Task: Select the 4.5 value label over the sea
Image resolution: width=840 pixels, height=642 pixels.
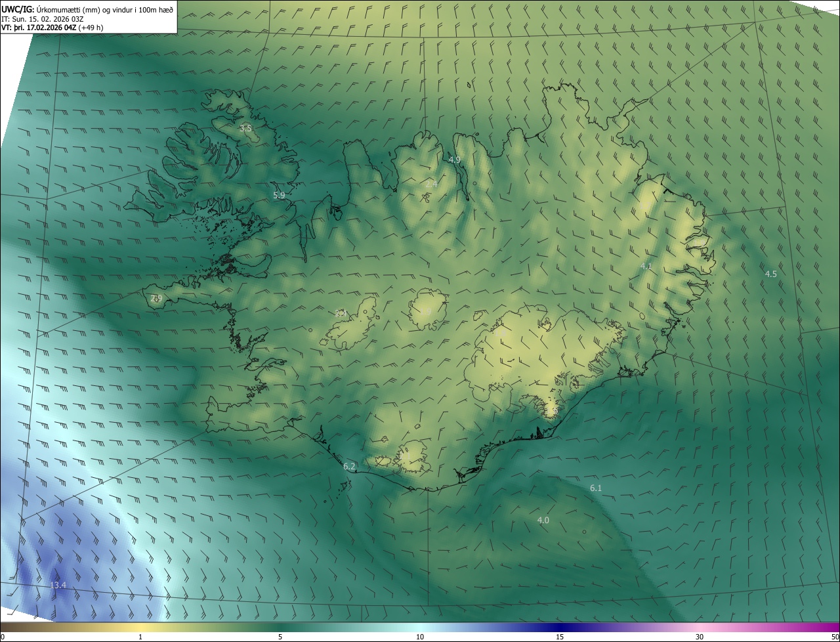Action: pos(771,274)
